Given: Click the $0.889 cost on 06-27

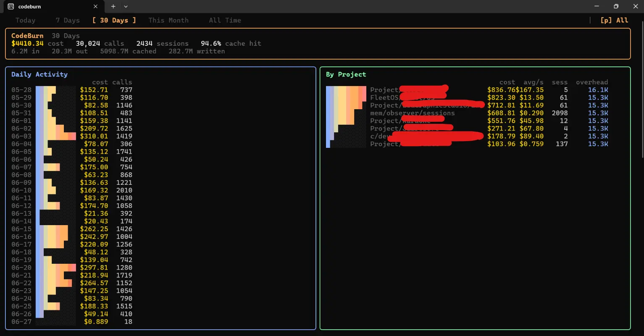Looking at the screenshot, I should (x=96, y=322).
